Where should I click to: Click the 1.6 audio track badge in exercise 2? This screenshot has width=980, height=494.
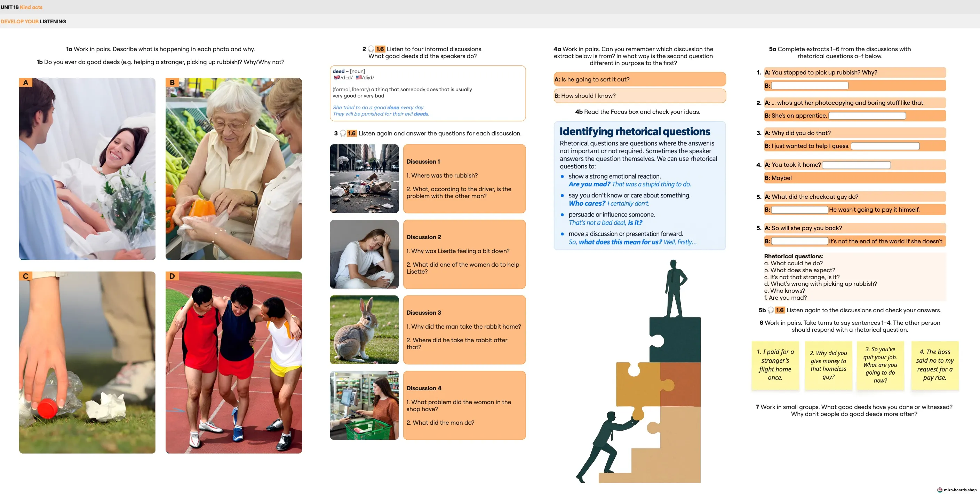click(380, 49)
